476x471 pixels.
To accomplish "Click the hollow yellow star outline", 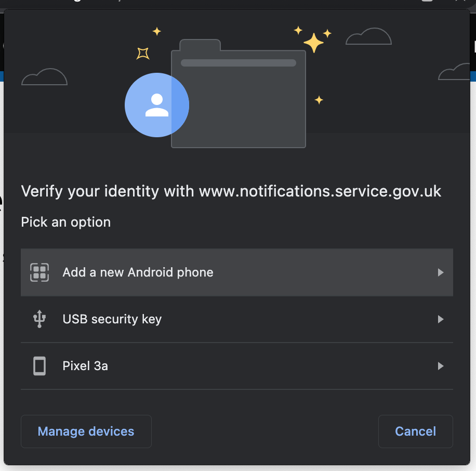I will [143, 54].
